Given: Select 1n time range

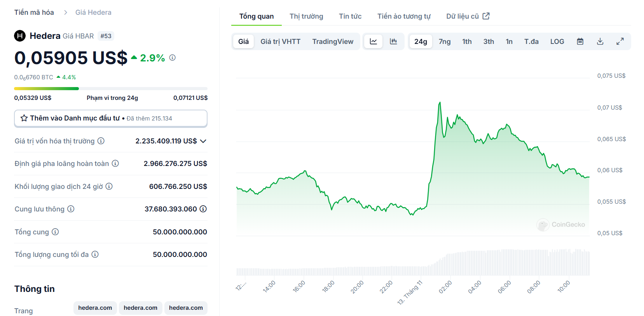Looking at the screenshot, I should tap(509, 41).
